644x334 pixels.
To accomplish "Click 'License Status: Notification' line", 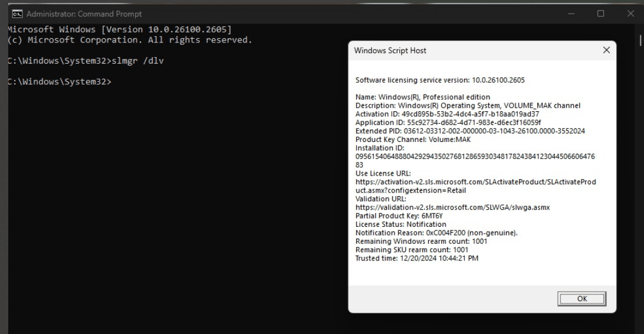I will (x=401, y=224).
